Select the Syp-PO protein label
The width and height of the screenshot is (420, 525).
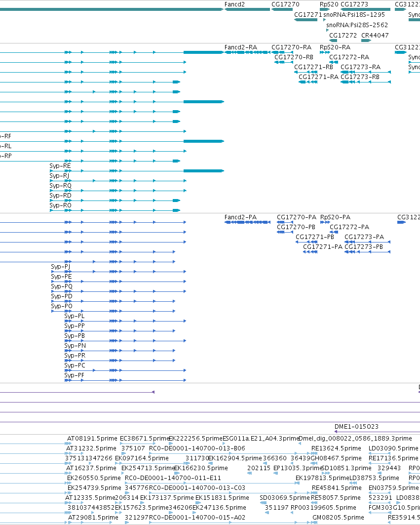[62, 306]
